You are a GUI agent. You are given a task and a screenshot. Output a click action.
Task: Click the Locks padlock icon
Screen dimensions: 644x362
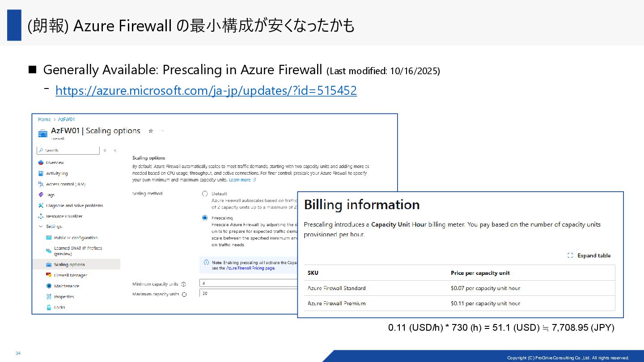click(49, 307)
